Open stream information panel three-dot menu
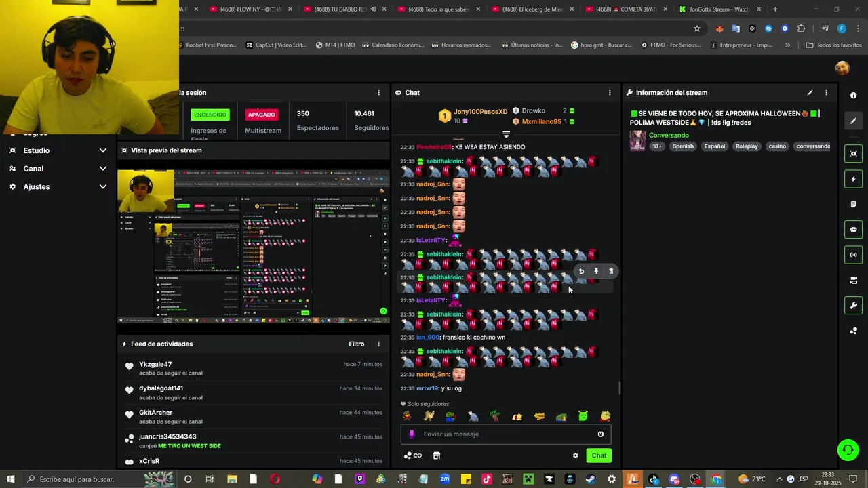868x488 pixels. 826,93
